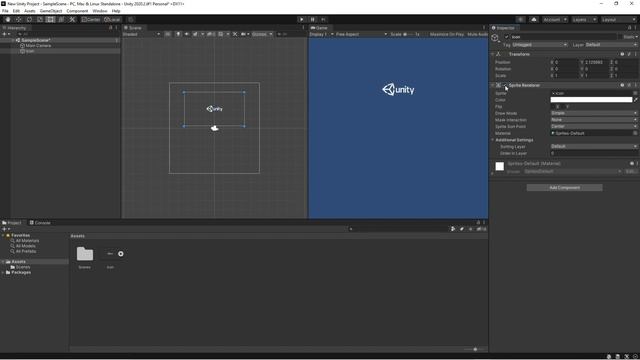Open the Assets menu
This screenshot has height=360, width=640.
[30, 11]
